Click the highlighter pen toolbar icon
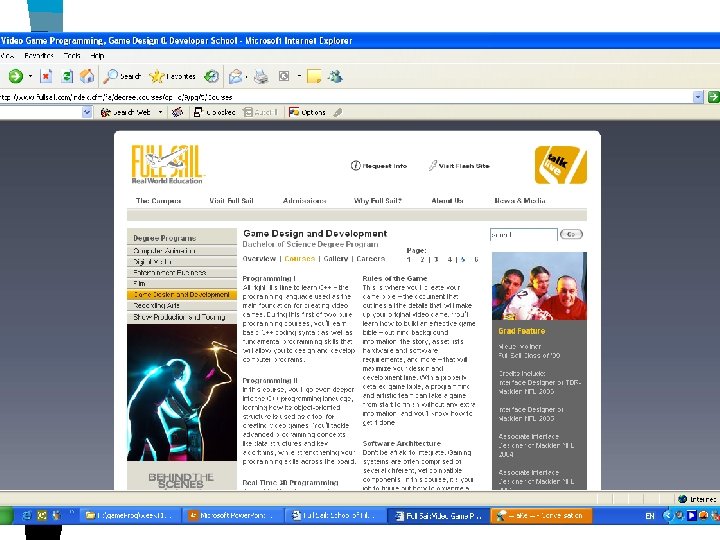 338,112
